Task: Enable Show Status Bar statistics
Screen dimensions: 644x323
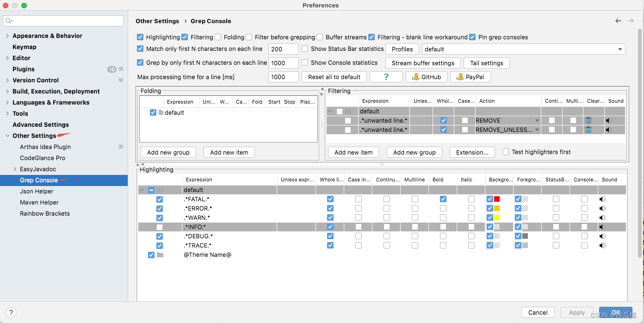Action: tap(305, 49)
